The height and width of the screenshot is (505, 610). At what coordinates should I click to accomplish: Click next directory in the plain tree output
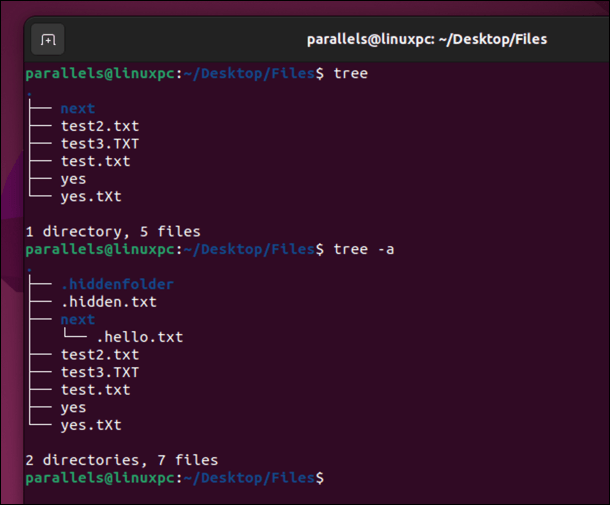pos(77,109)
